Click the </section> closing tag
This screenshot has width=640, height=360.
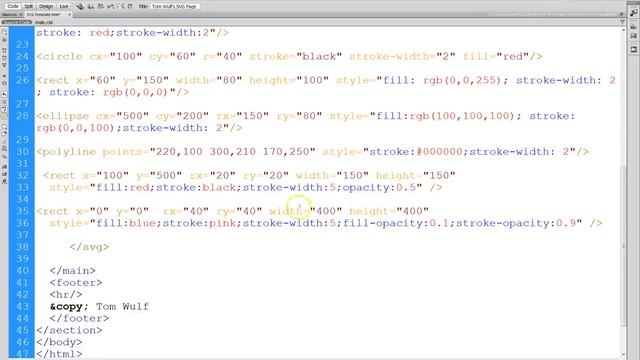click(69, 330)
